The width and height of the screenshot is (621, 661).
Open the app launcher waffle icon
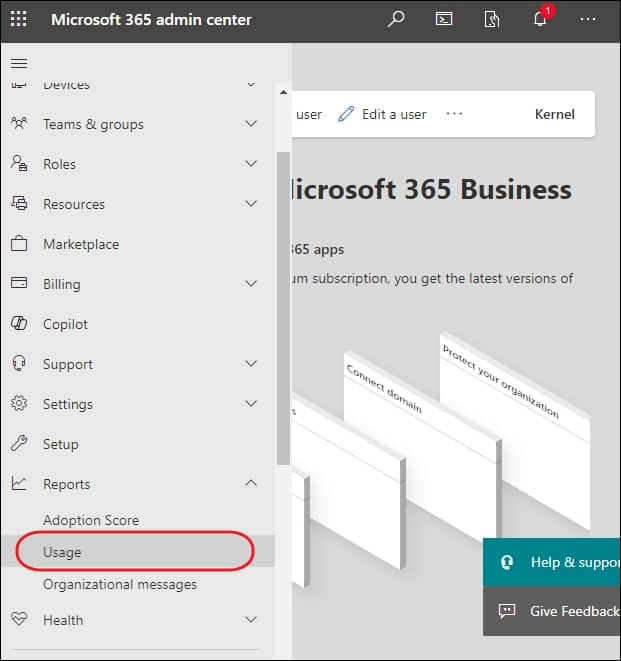point(19,19)
